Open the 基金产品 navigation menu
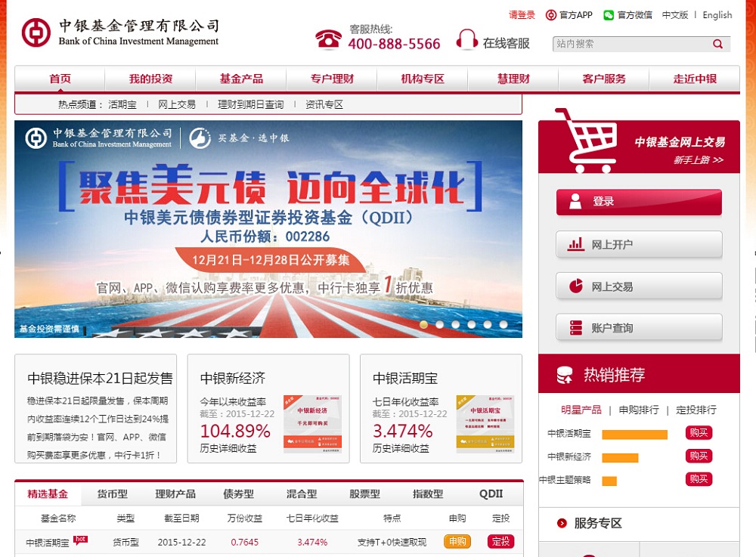756x557 pixels. point(241,79)
